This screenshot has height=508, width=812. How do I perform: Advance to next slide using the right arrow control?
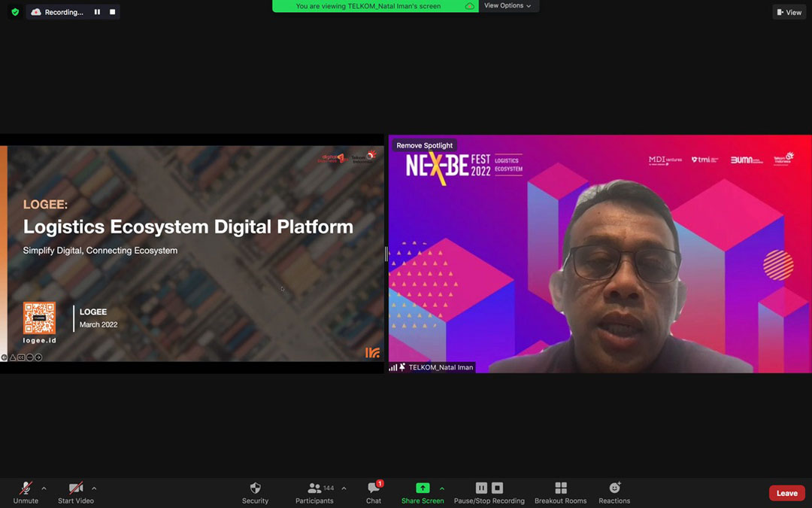point(38,357)
